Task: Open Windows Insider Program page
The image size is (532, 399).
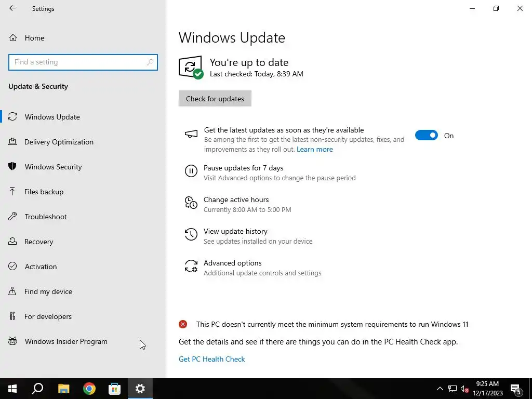Action: coord(66,341)
